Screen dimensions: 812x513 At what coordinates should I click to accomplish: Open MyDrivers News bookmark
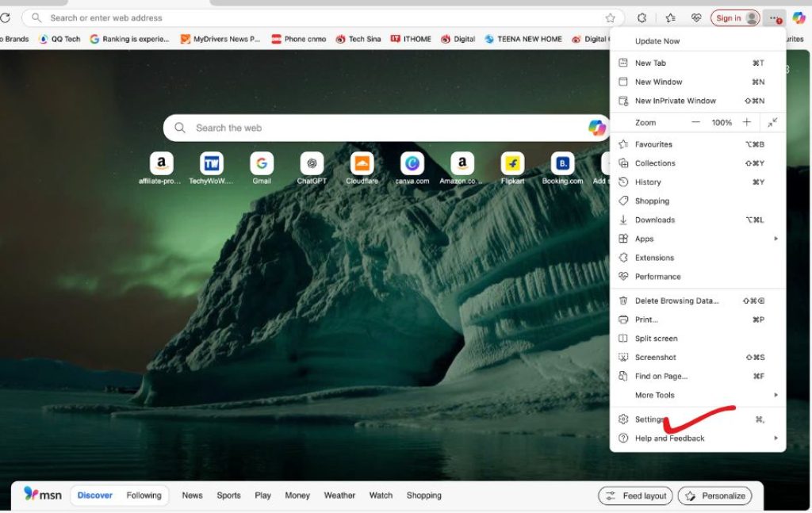(x=220, y=39)
